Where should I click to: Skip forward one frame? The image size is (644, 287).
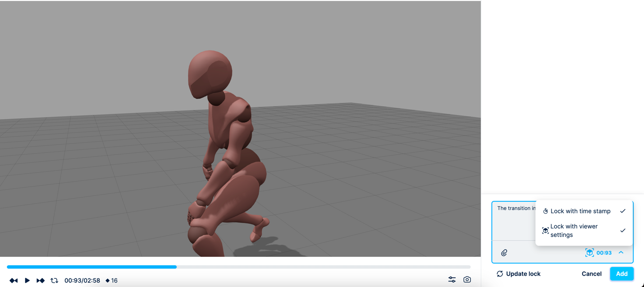tap(41, 280)
